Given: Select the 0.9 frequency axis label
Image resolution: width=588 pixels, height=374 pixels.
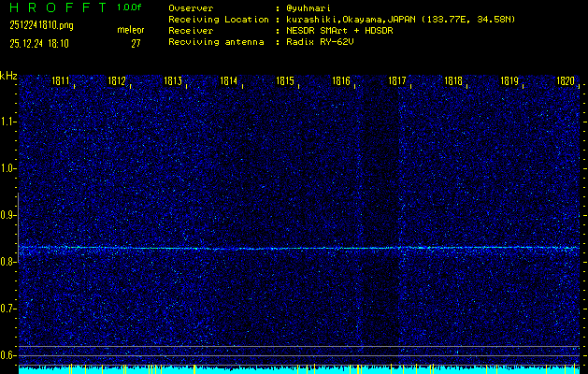Looking at the screenshot, I should click(x=8, y=215).
